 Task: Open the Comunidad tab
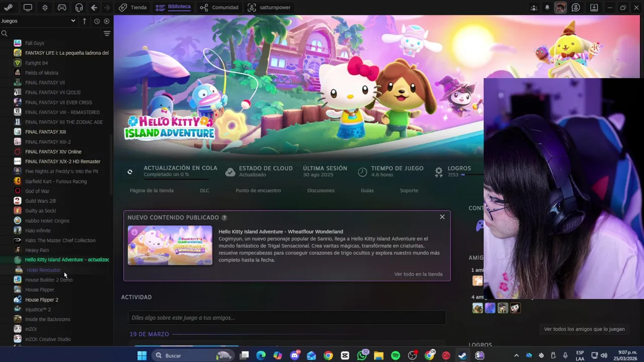(219, 8)
